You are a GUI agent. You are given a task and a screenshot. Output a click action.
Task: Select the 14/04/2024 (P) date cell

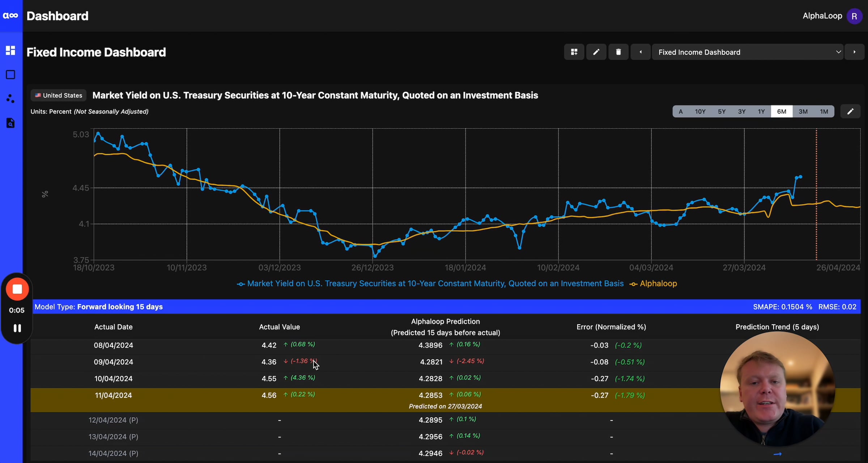113,453
